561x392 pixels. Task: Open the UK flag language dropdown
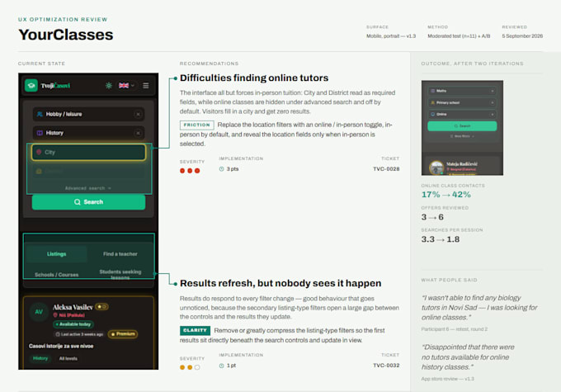[x=126, y=86]
